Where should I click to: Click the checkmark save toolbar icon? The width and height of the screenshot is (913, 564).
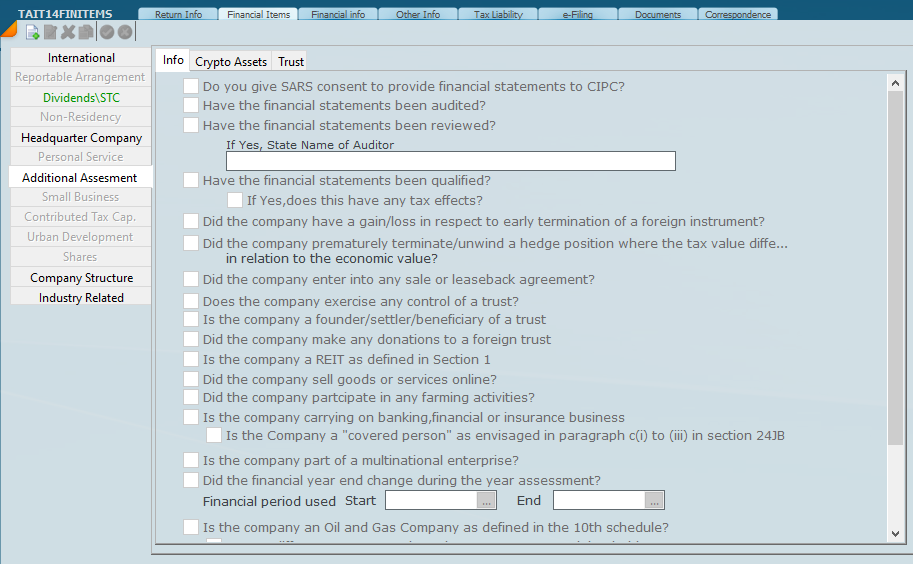[x=107, y=32]
